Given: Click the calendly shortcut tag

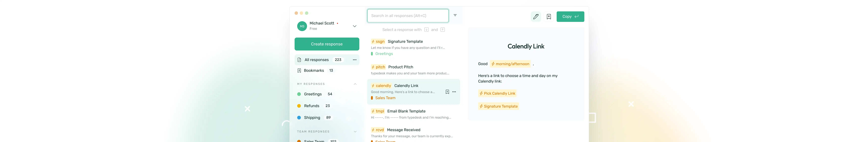Looking at the screenshot, I should [x=381, y=86].
